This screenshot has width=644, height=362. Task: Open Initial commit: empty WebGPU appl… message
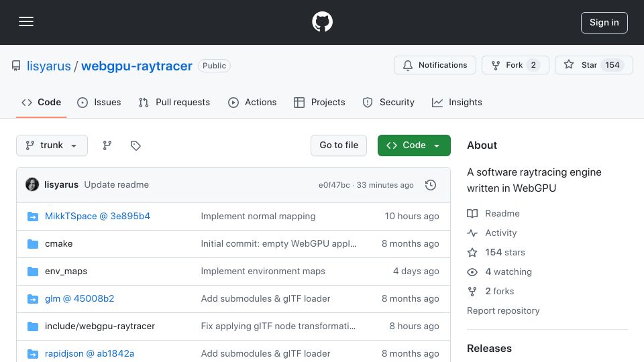click(x=278, y=244)
